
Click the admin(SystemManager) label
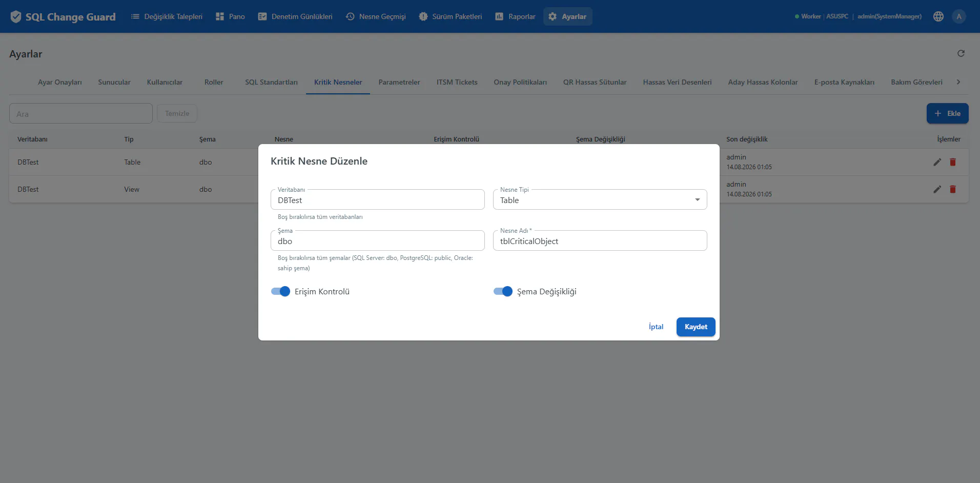[x=889, y=16]
